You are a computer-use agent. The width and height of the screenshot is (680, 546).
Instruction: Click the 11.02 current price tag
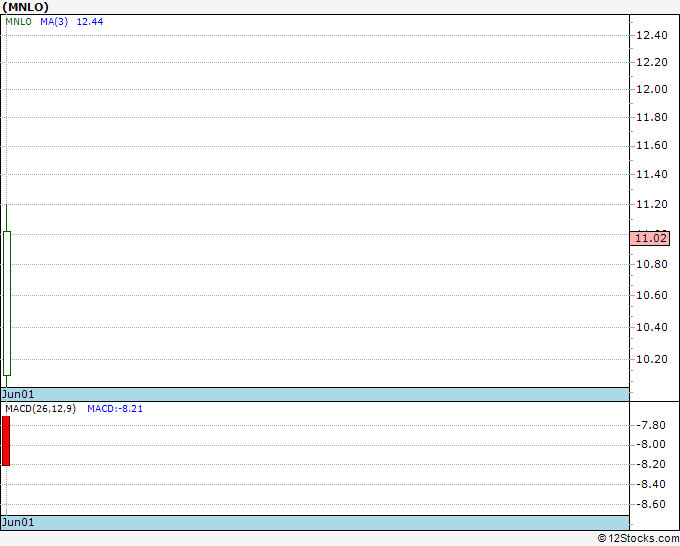tap(650, 238)
